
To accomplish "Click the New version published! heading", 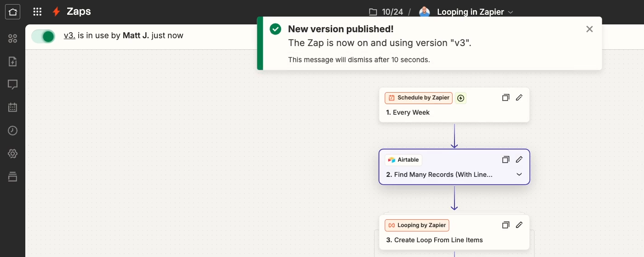I will (x=341, y=29).
